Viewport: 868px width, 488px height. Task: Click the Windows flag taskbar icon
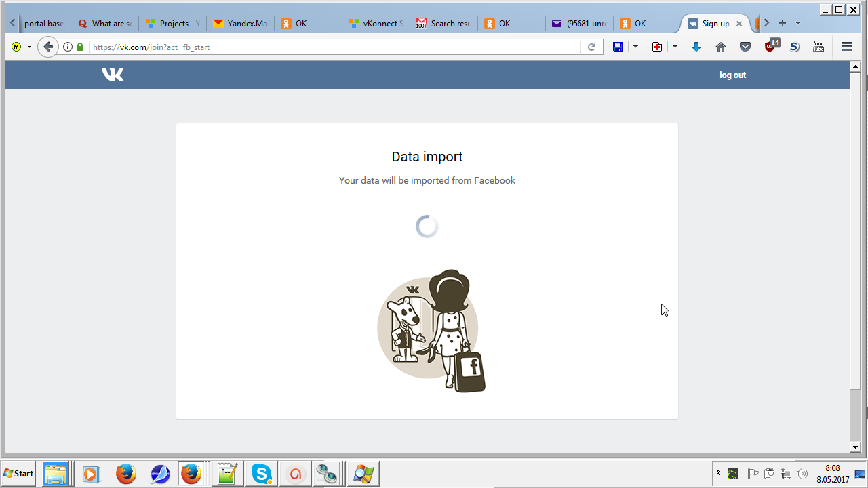(x=363, y=474)
